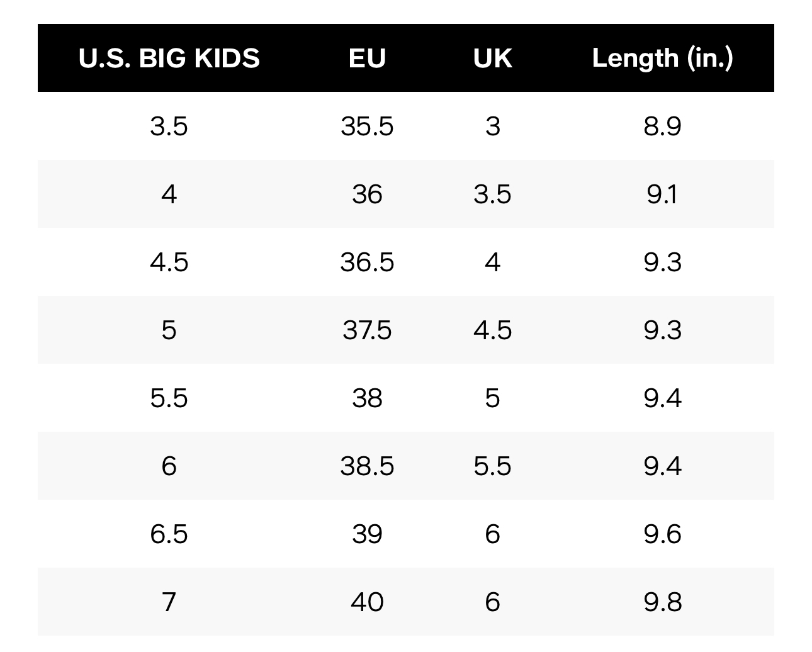Select the 8.9 length cell
The height and width of the screenshot is (652, 812).
point(662,126)
